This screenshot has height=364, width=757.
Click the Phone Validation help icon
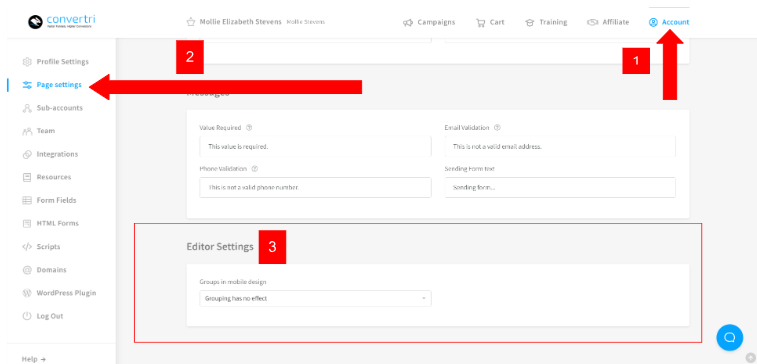255,169
